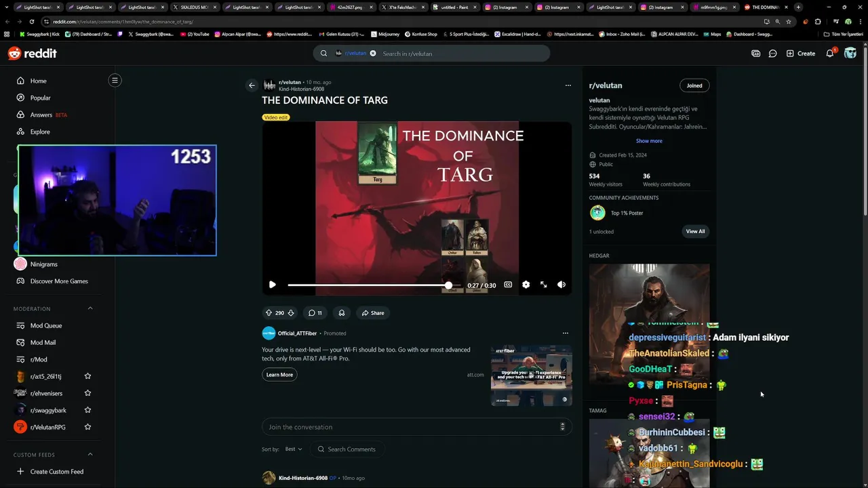Expand community description with Show more
868x488 pixels.
click(649, 141)
